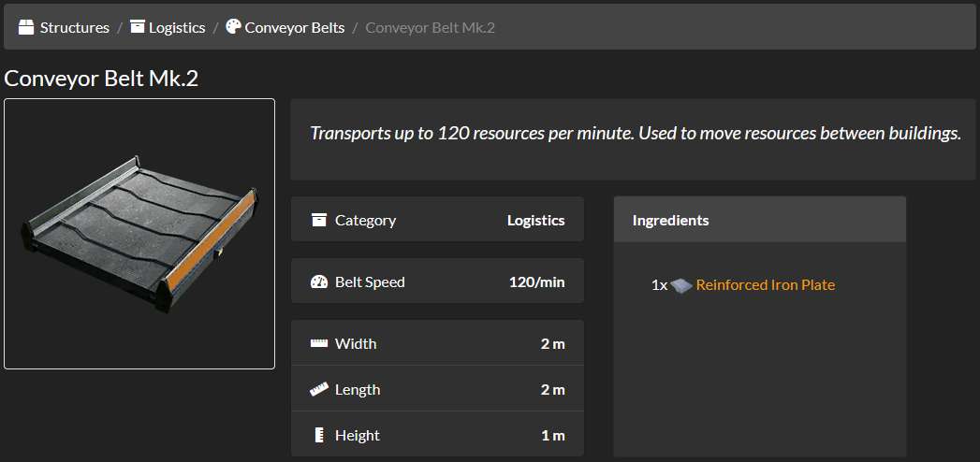Click the Ingredients panel header
This screenshot has width=980, height=462.
click(x=670, y=221)
